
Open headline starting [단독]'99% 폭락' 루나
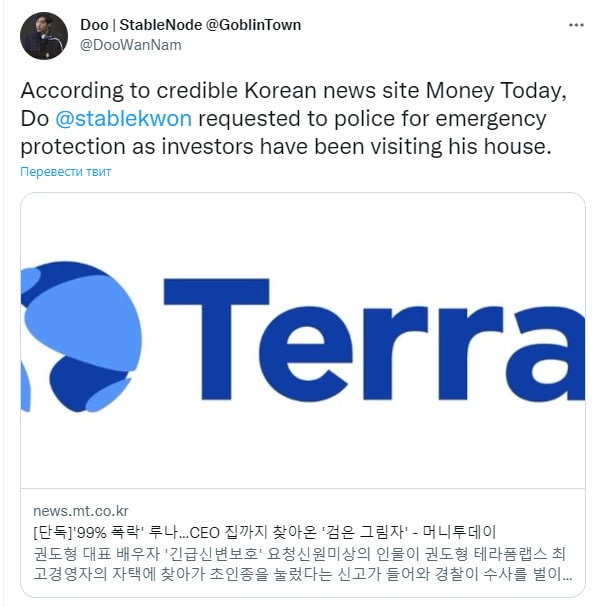[264, 532]
